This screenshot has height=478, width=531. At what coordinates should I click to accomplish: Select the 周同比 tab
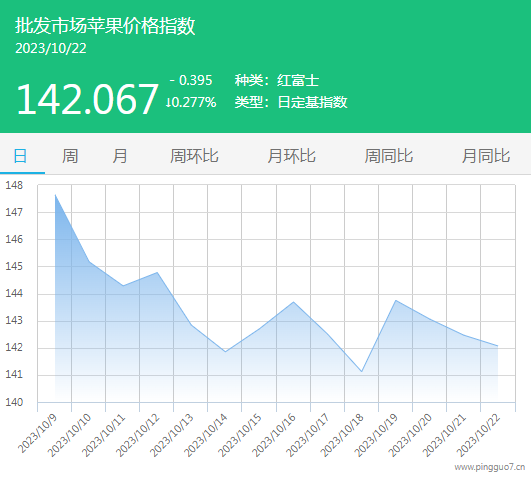click(388, 156)
